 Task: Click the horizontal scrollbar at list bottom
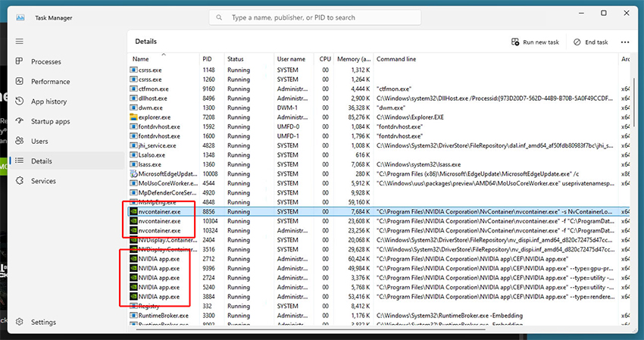pyautogui.click(x=310, y=329)
